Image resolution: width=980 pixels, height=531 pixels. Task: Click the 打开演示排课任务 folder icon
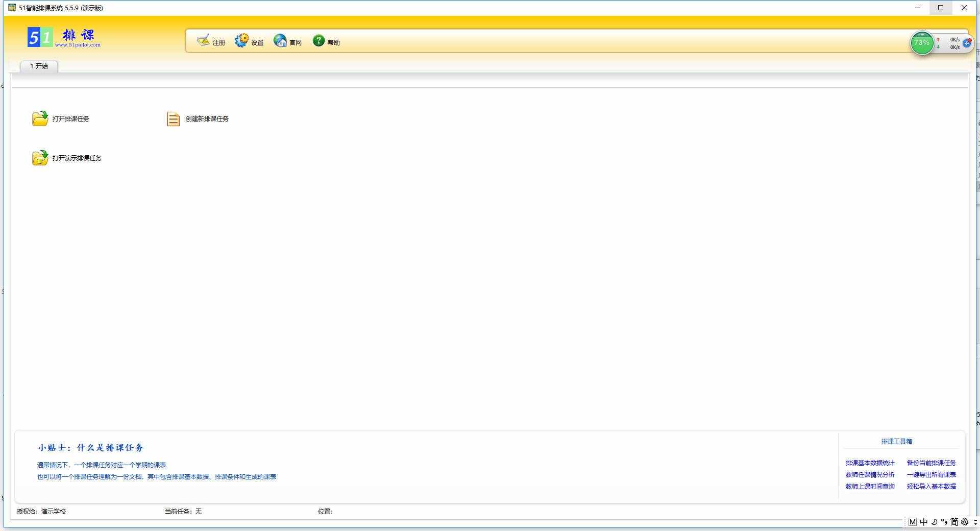pyautogui.click(x=40, y=158)
